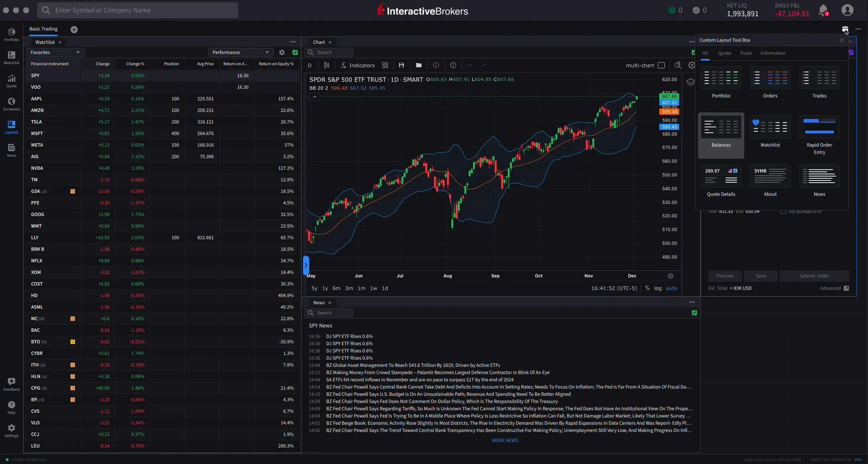Image resolution: width=868 pixels, height=464 pixels.
Task: Open the Favorites watchlist dropdown
Action: 55,52
